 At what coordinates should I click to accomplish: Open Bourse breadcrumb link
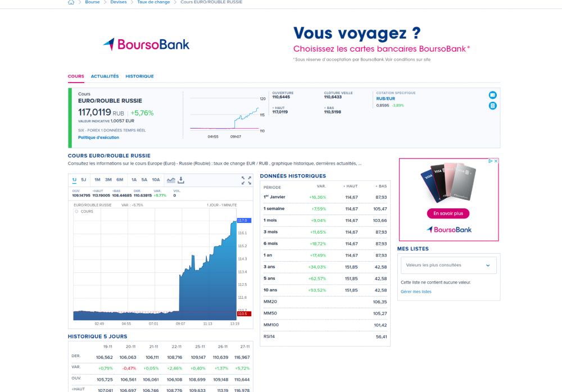point(92,2)
